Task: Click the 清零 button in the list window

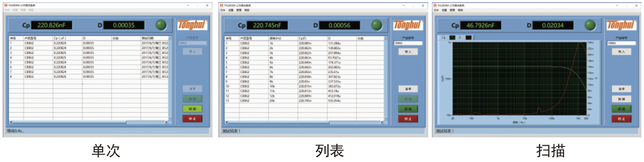Action: [x=408, y=89]
